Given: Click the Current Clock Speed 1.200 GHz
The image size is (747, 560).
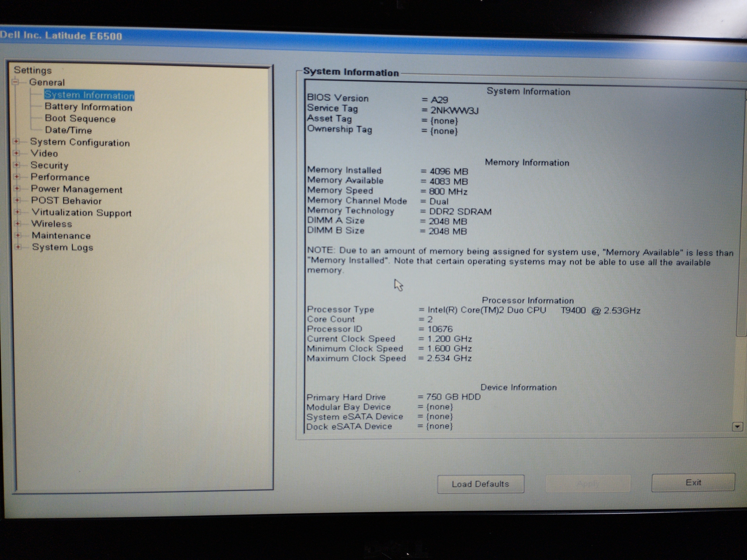Looking at the screenshot, I should [449, 339].
